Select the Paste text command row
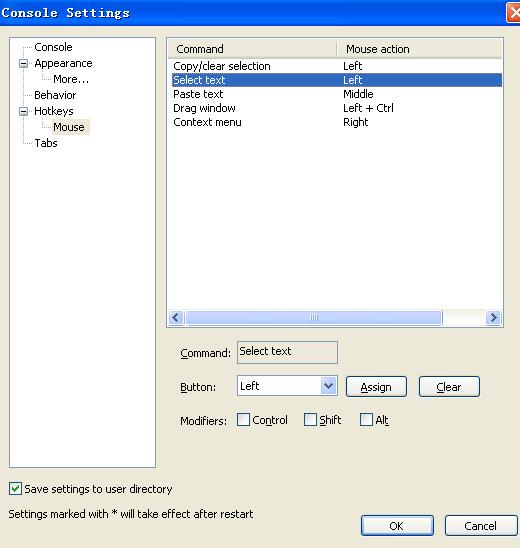520x548 pixels. pos(337,94)
